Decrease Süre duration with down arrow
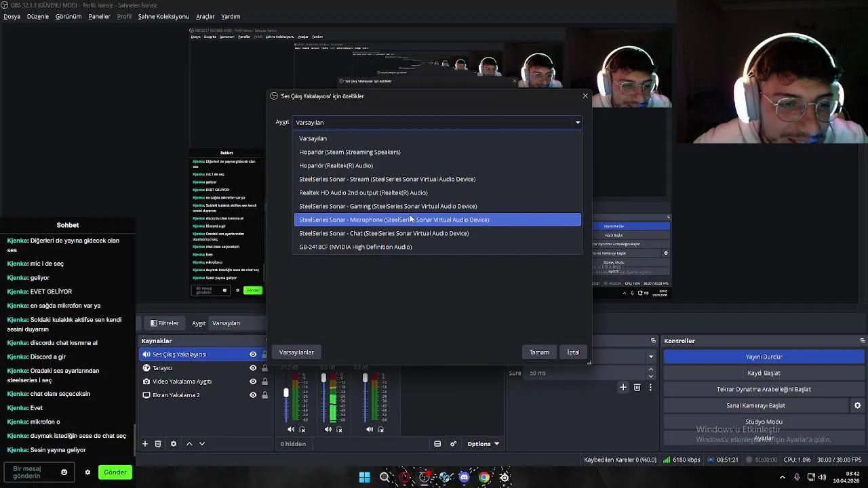Screen dimensions: 868x488 pyautogui.click(x=651, y=377)
